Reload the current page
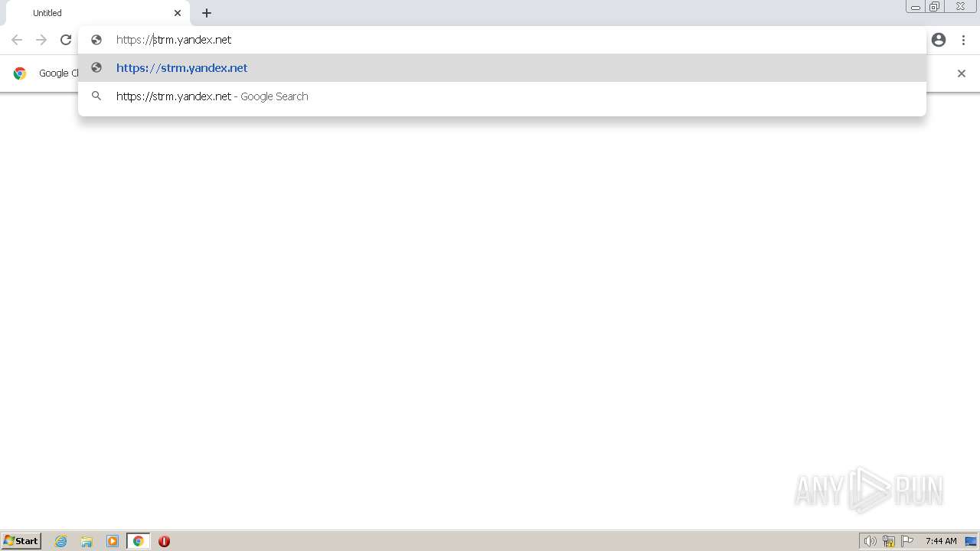The height and width of the screenshot is (551, 980). tap(66, 40)
